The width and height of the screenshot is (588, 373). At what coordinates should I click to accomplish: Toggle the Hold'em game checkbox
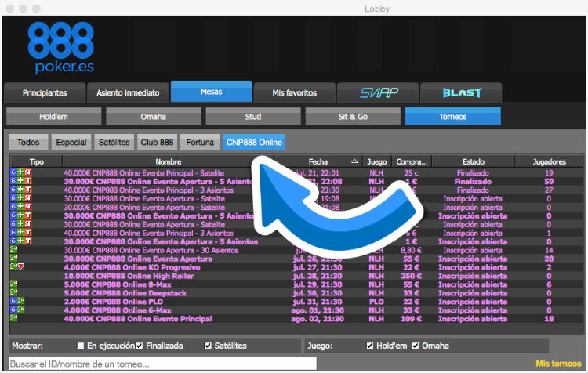(x=370, y=346)
